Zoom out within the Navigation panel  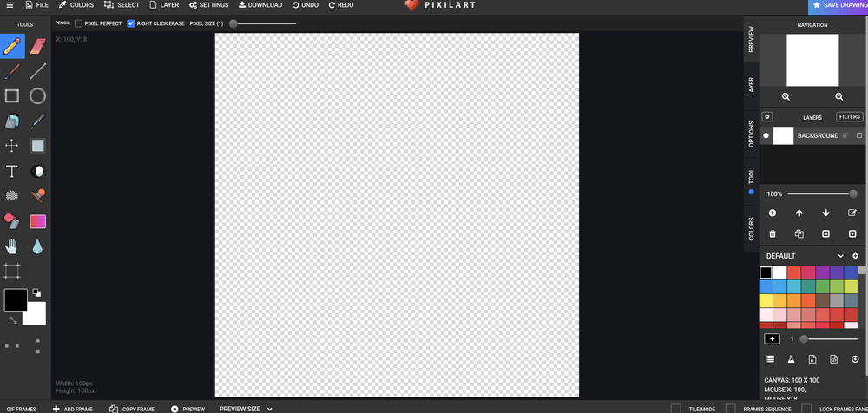[x=839, y=97]
